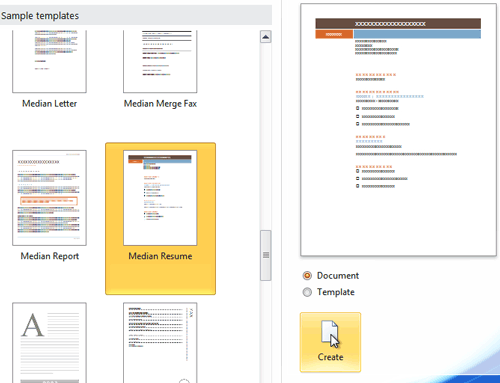The image size is (500, 383).
Task: Click the Median Report label text
Action: tap(50, 256)
